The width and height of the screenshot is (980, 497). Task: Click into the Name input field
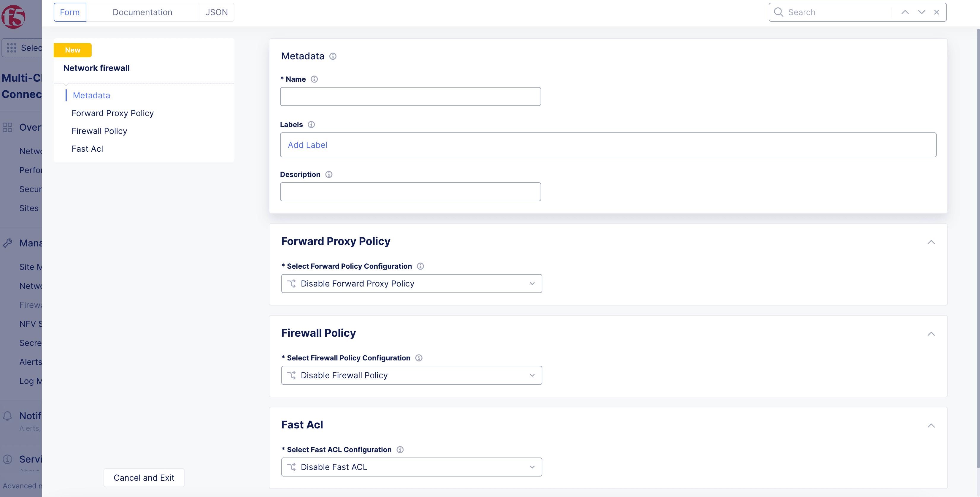tap(410, 97)
